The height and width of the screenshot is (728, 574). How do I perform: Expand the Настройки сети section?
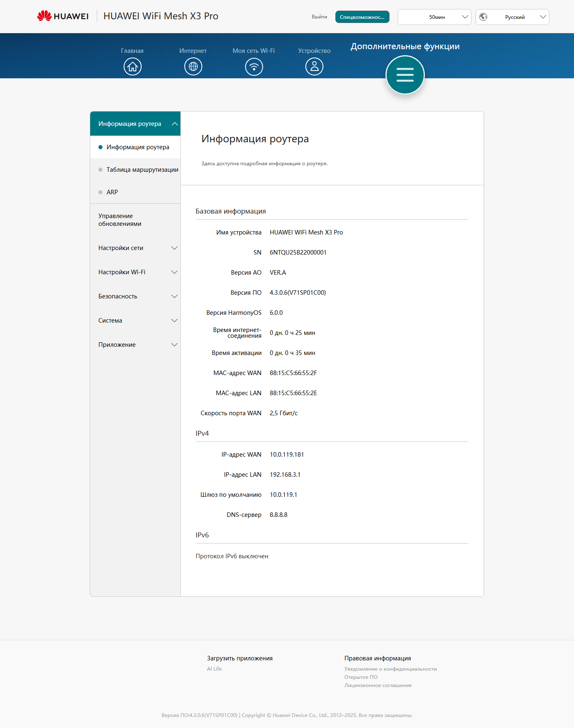(x=135, y=248)
